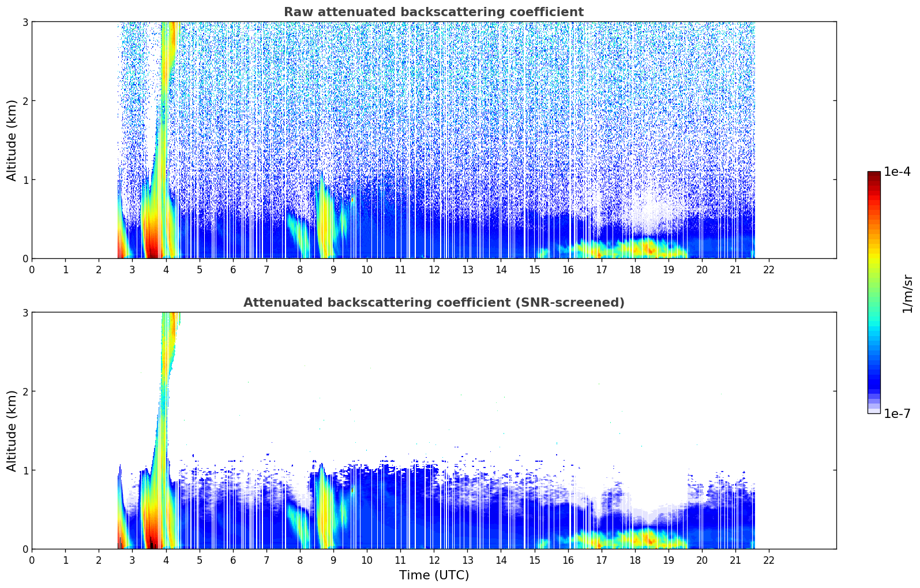920x588 pixels.
Task: Click the '1/m/sr' colorbar unit label
Action: click(x=907, y=293)
